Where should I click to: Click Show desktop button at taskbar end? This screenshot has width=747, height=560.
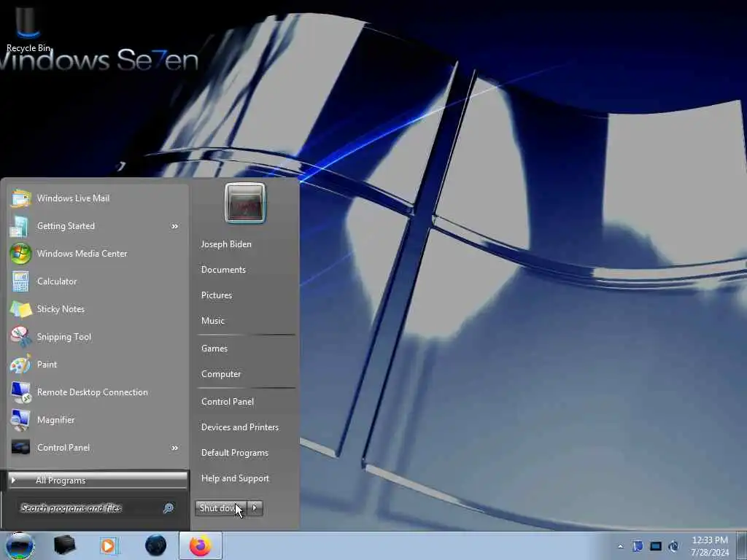tap(742, 545)
